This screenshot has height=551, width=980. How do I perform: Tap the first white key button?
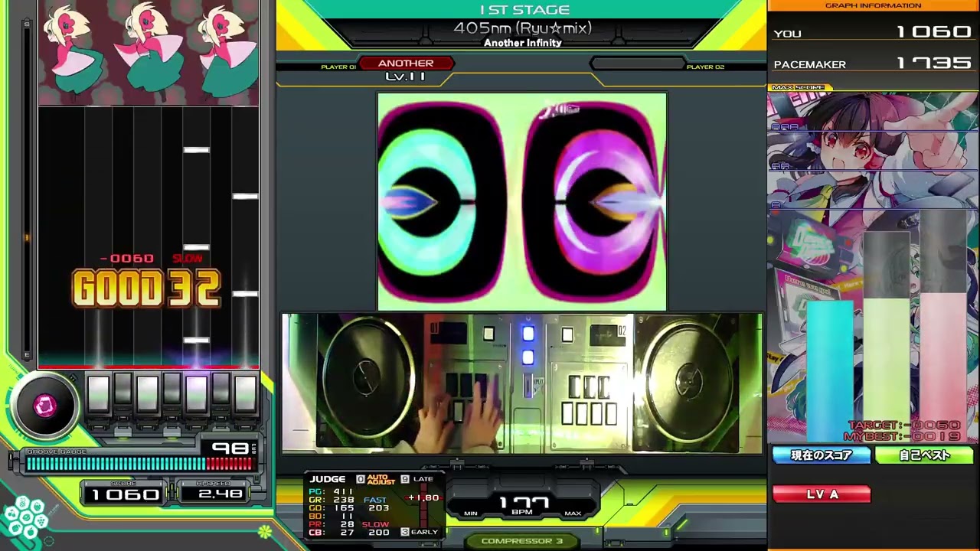pyautogui.click(x=98, y=393)
